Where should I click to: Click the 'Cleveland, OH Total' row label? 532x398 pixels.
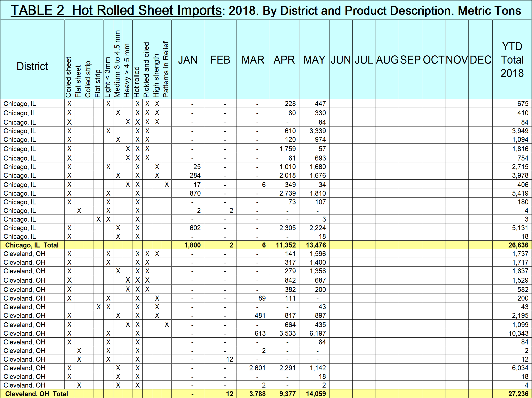point(37,394)
